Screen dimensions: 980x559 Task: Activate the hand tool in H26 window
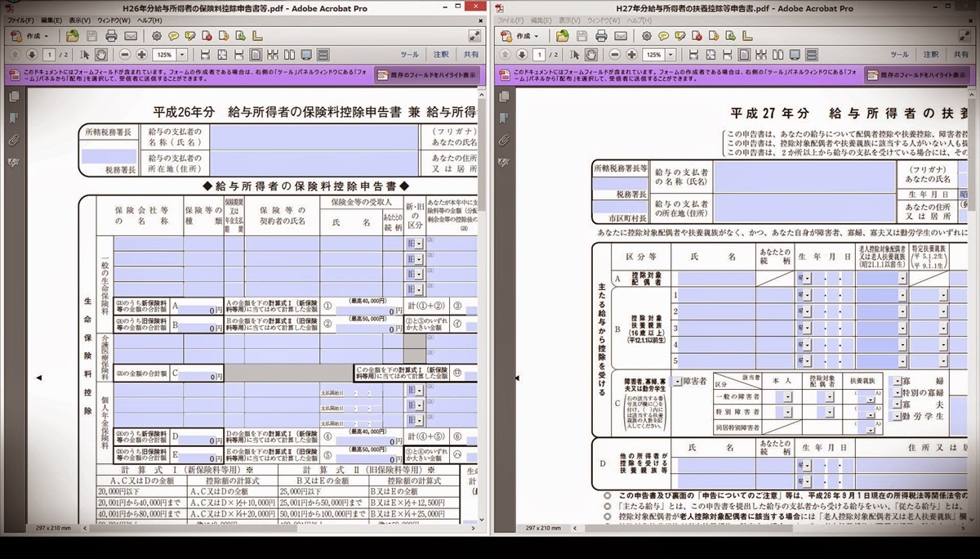(x=101, y=55)
